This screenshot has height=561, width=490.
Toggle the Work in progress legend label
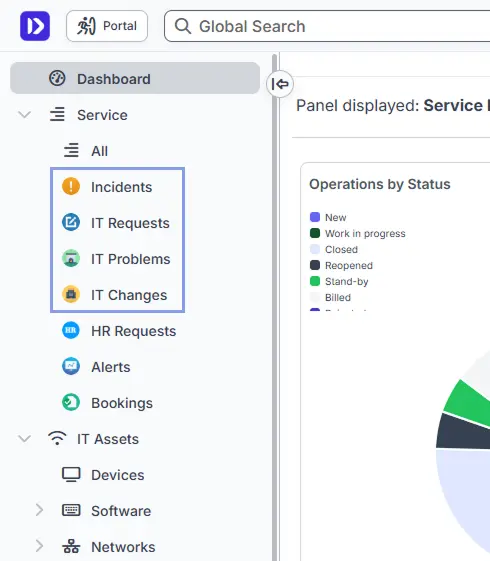[365, 234]
